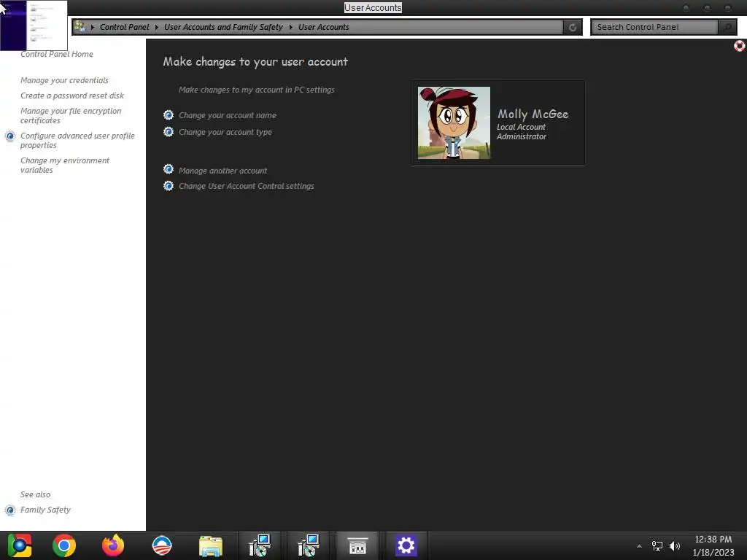Click the User Accounts breadcrumb

tap(323, 27)
